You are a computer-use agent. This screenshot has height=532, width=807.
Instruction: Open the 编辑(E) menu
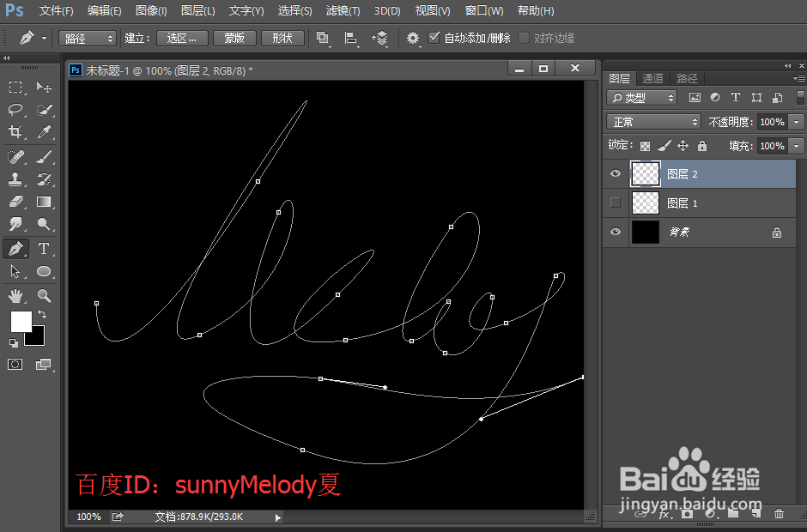tap(105, 11)
